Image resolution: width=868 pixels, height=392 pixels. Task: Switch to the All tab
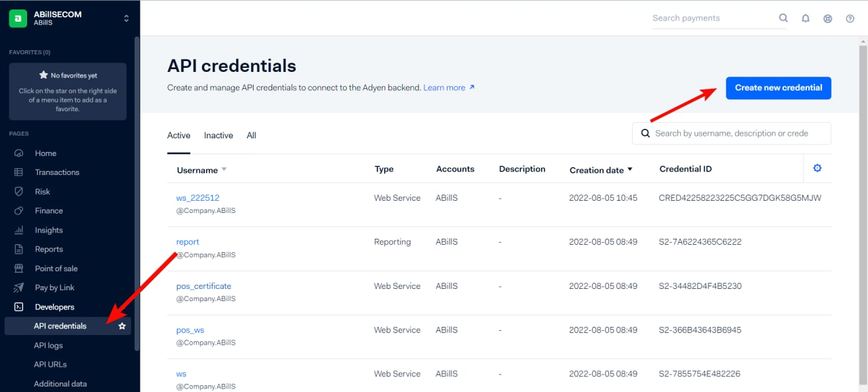pyautogui.click(x=252, y=136)
